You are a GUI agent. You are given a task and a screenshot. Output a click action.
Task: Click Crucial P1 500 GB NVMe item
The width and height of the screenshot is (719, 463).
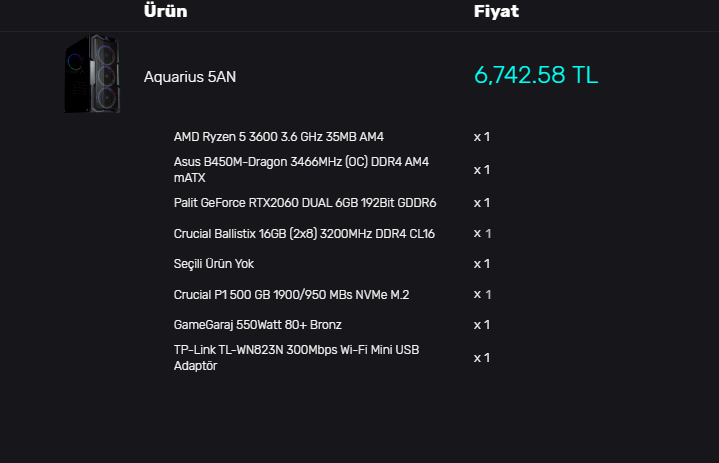[x=291, y=294]
